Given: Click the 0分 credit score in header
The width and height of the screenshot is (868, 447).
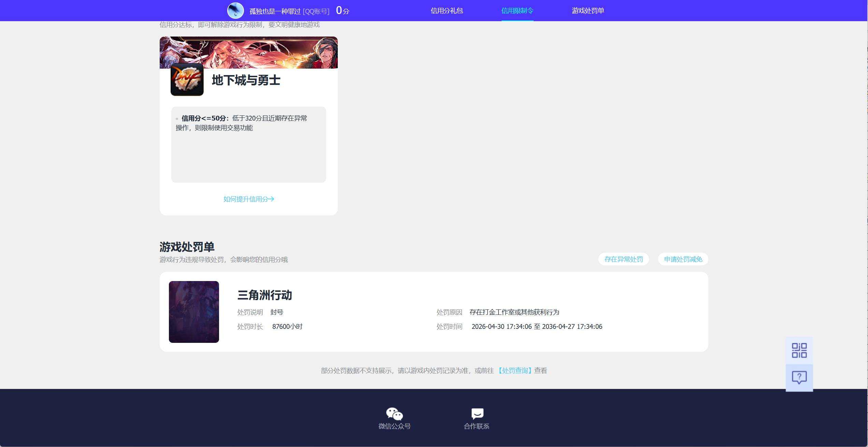Looking at the screenshot, I should click(x=343, y=11).
